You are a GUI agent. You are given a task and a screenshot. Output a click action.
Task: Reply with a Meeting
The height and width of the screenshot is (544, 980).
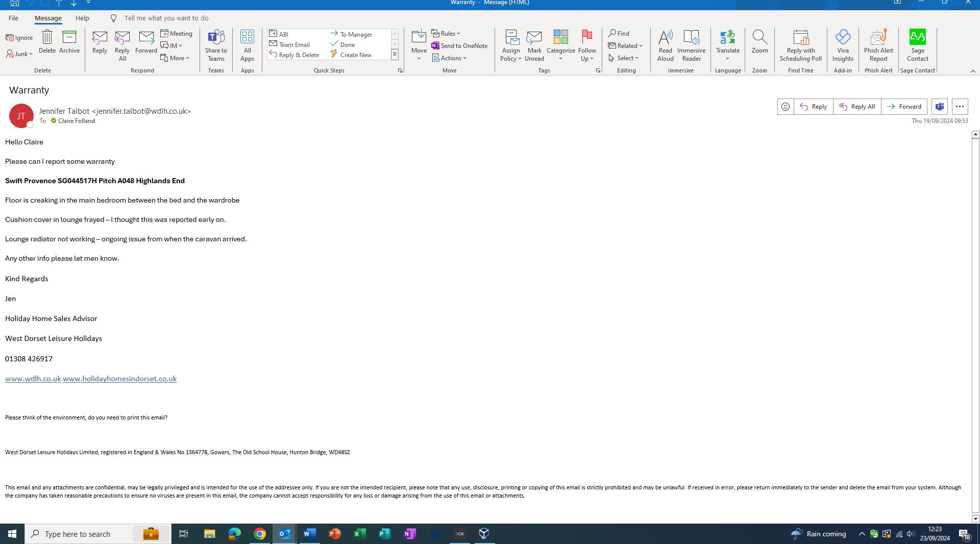pyautogui.click(x=177, y=34)
